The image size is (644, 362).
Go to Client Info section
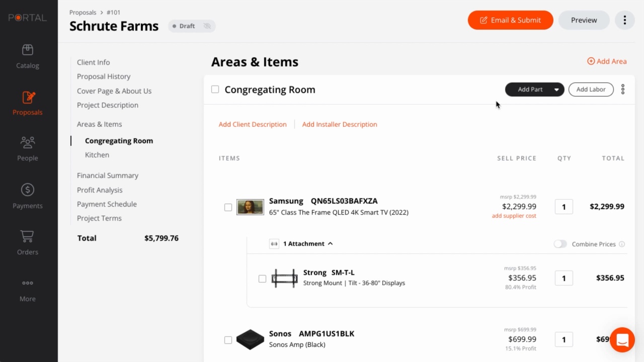94,62
